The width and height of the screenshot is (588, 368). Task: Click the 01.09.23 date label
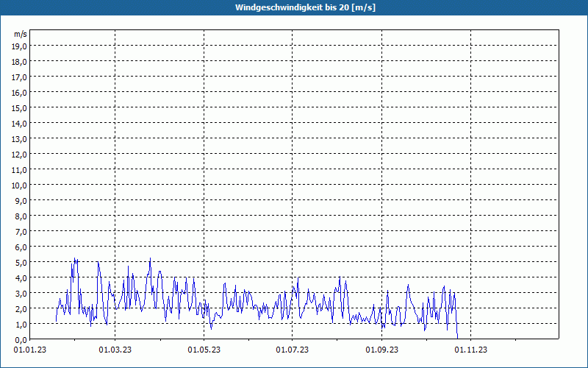(381, 350)
